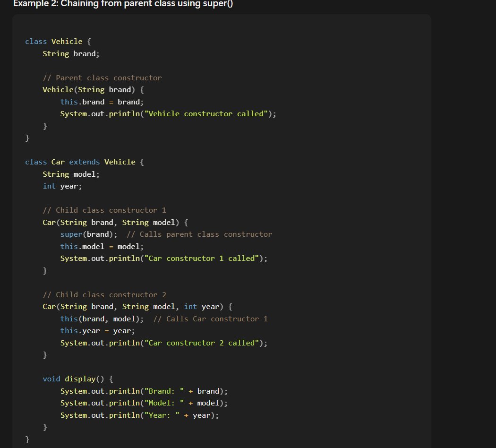Click the line "this.brand = brand;"
Screen dimensions: 496x448
[x=102, y=102]
